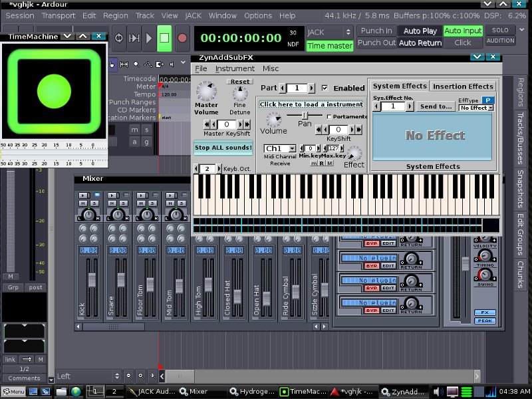
Task: Solo the Snare channel in Mixer
Action: [x=124, y=203]
